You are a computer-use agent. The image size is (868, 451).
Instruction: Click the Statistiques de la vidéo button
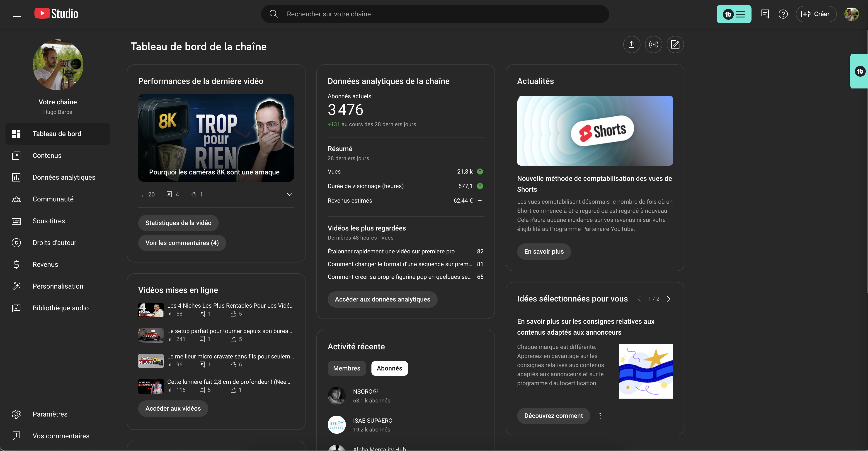[178, 223]
